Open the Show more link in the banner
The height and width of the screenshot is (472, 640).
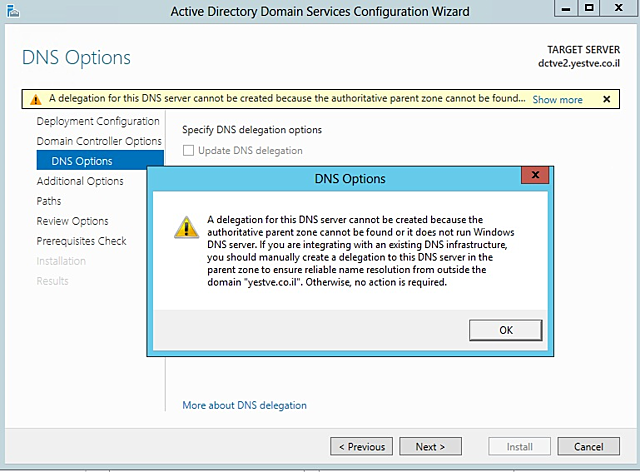[x=557, y=100]
